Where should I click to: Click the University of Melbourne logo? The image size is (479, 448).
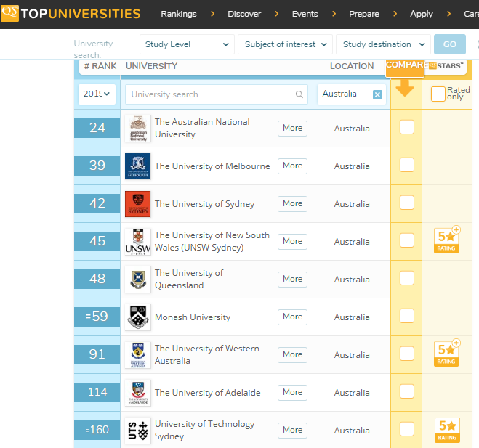click(137, 166)
